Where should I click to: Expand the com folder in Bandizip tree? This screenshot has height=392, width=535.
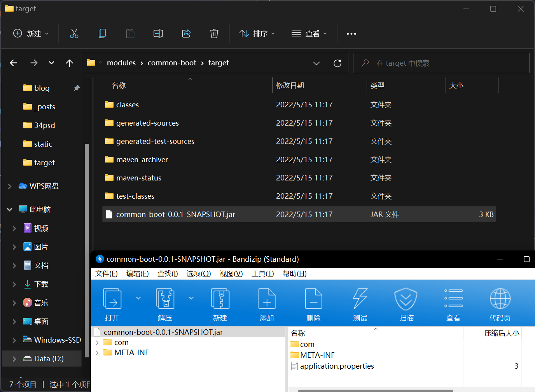coord(97,343)
